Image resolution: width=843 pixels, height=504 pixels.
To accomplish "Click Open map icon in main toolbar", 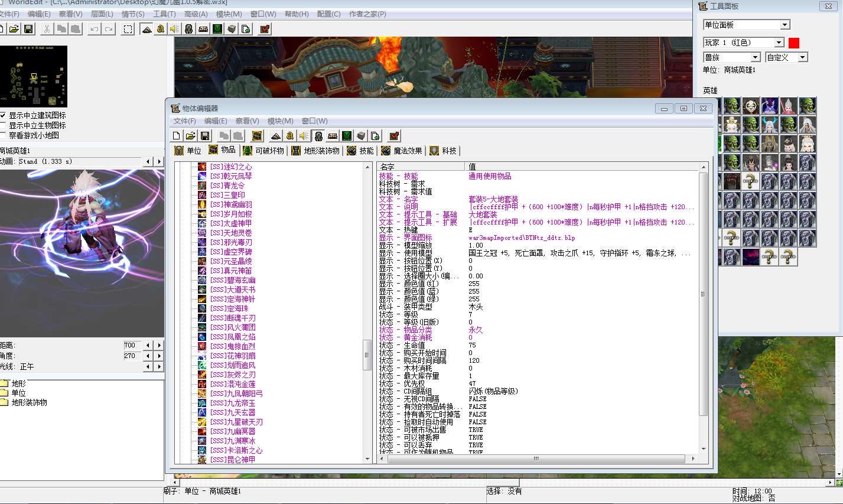I will coord(14,28).
